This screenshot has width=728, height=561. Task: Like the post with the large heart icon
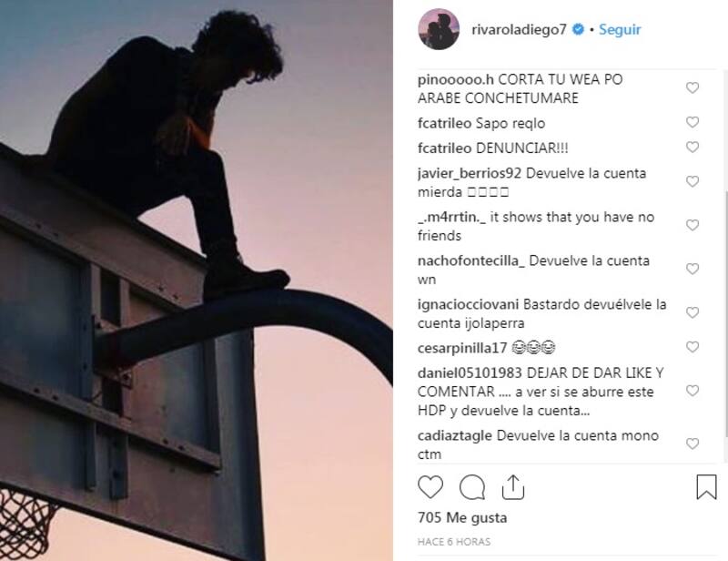(x=430, y=487)
